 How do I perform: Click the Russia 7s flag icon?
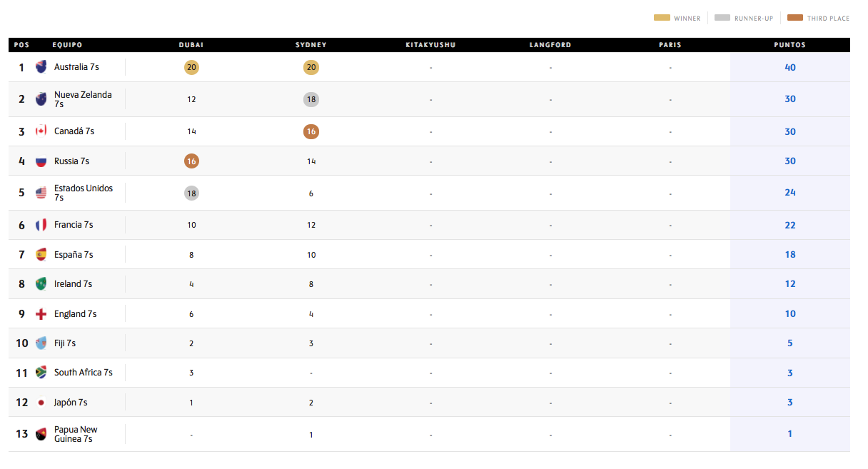click(41, 161)
